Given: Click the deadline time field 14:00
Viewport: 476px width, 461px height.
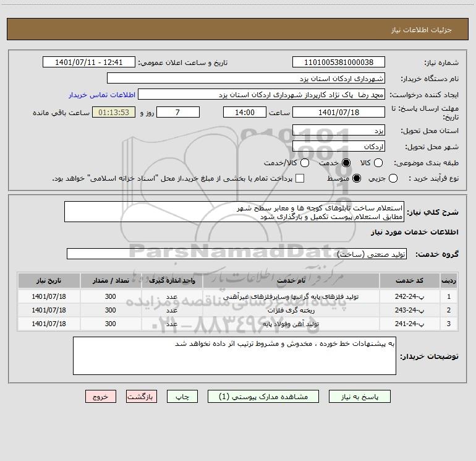Looking at the screenshot, I should click(x=245, y=112).
